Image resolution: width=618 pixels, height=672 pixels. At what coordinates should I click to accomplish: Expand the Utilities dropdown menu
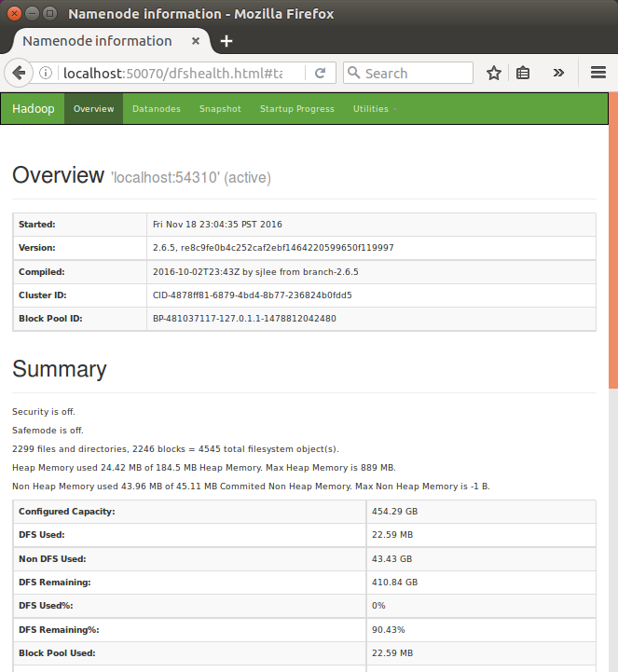click(375, 109)
